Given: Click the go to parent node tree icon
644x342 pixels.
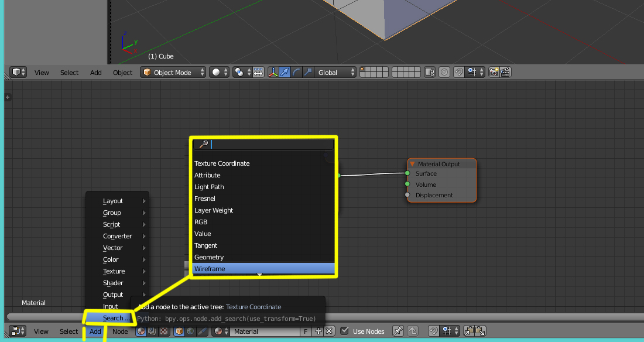Looking at the screenshot, I should [412, 331].
